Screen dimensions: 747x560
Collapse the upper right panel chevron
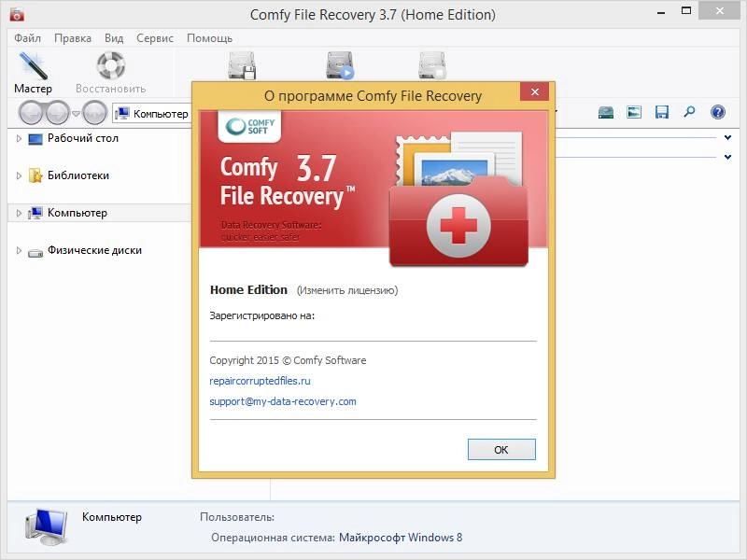click(728, 137)
